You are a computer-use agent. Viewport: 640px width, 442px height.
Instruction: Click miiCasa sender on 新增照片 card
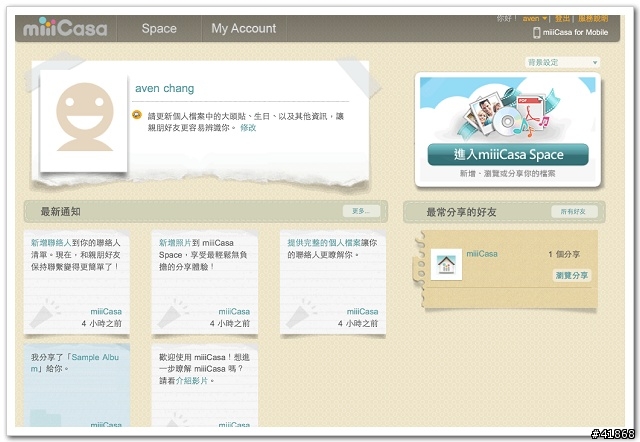click(x=234, y=311)
